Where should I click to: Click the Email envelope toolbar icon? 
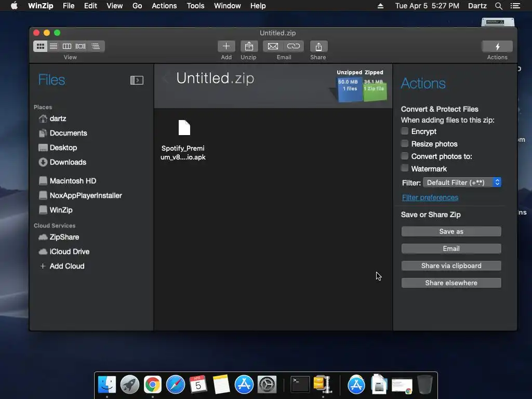point(273,46)
